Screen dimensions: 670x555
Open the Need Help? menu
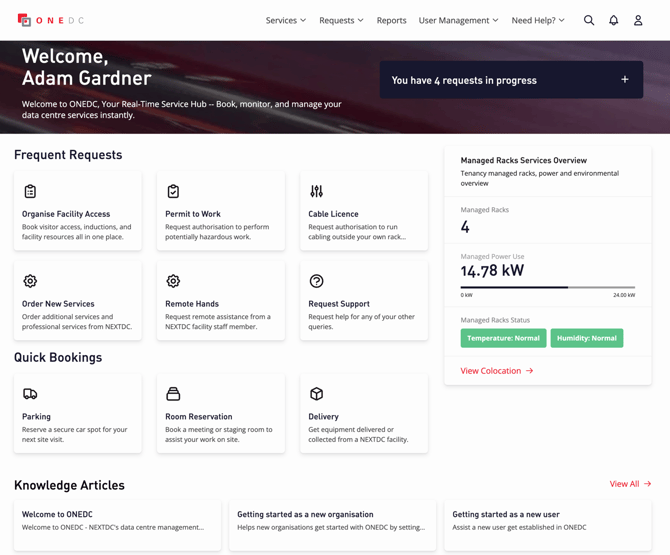pyautogui.click(x=538, y=20)
